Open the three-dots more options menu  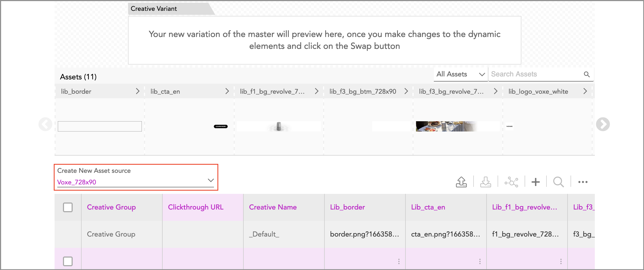[583, 182]
